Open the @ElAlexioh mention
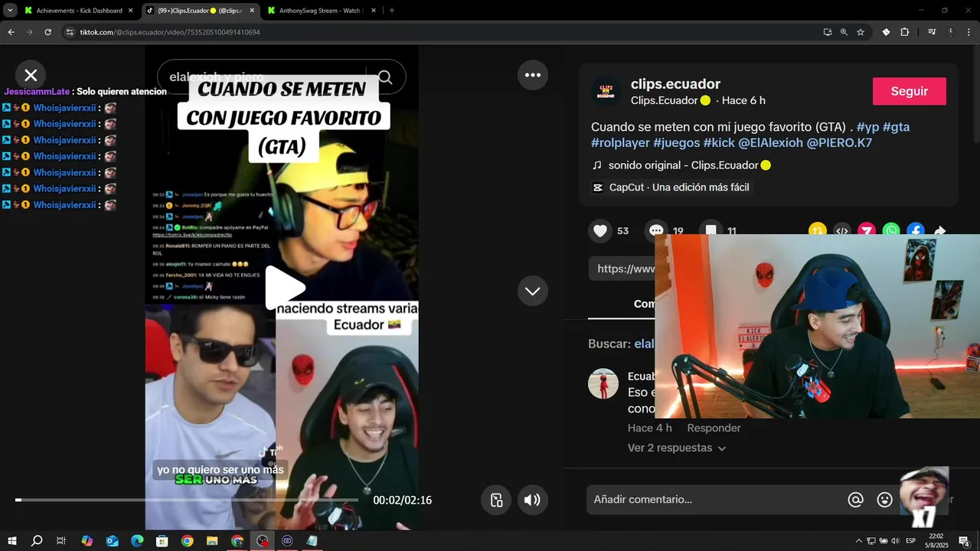This screenshot has width=980, height=551. click(x=770, y=143)
